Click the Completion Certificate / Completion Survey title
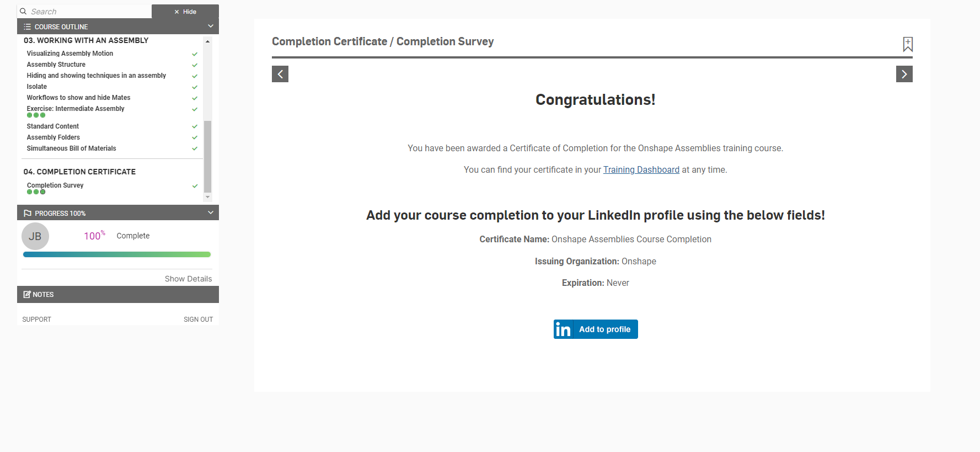 pyautogui.click(x=383, y=41)
